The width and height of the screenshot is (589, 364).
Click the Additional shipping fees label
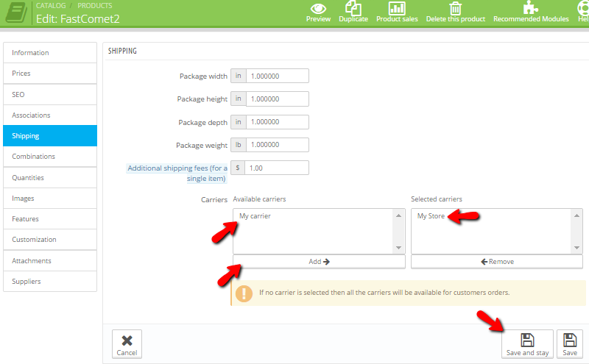(x=177, y=173)
